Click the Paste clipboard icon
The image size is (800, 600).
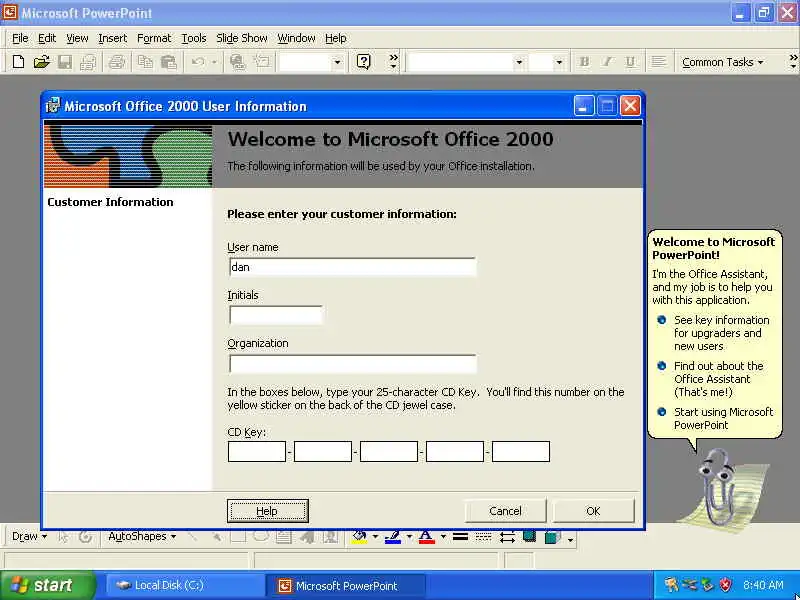(168, 62)
